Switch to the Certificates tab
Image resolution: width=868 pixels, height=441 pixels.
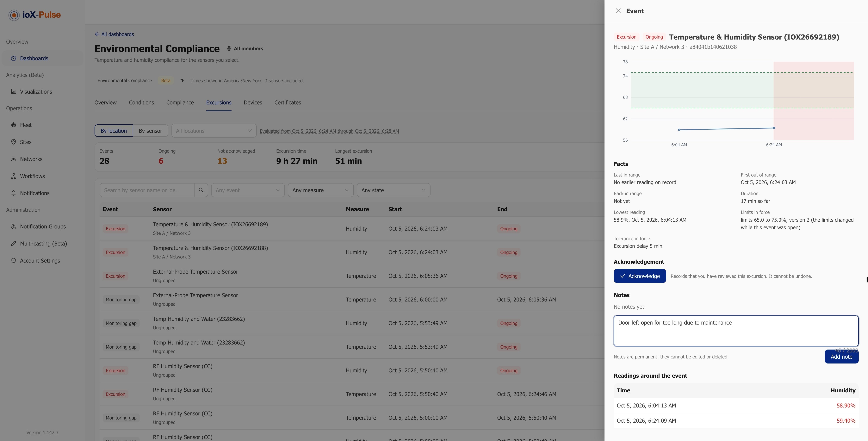coord(288,102)
